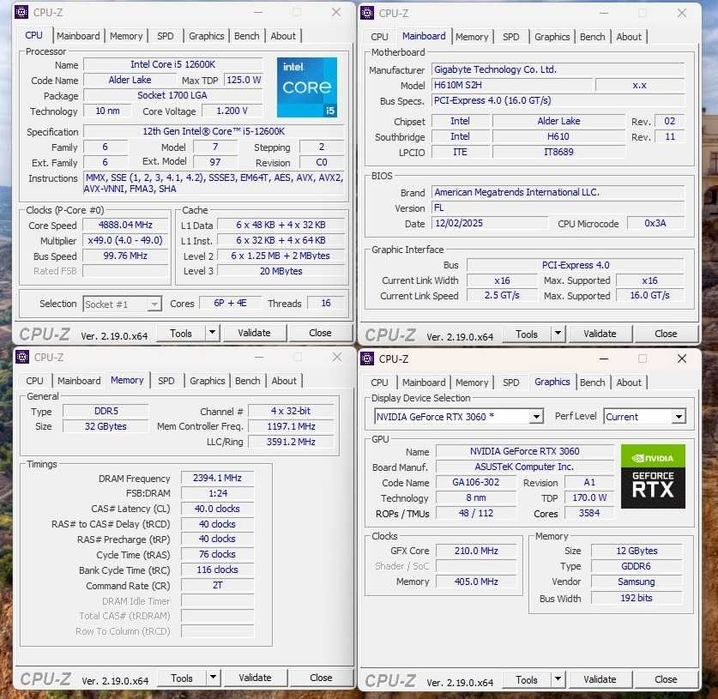Viewport: 718px width, 699px height.
Task: Click the Close button in the CPU window footer
Action: pos(320,333)
